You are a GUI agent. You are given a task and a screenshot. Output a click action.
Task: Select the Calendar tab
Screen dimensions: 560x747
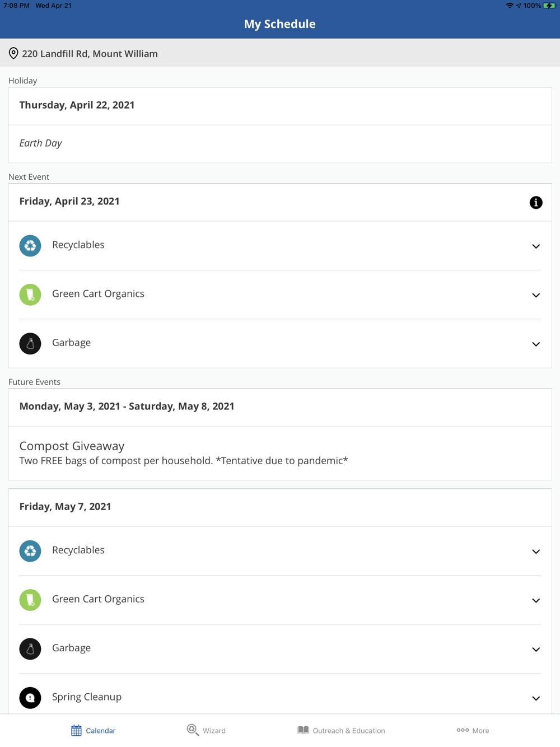tap(93, 730)
